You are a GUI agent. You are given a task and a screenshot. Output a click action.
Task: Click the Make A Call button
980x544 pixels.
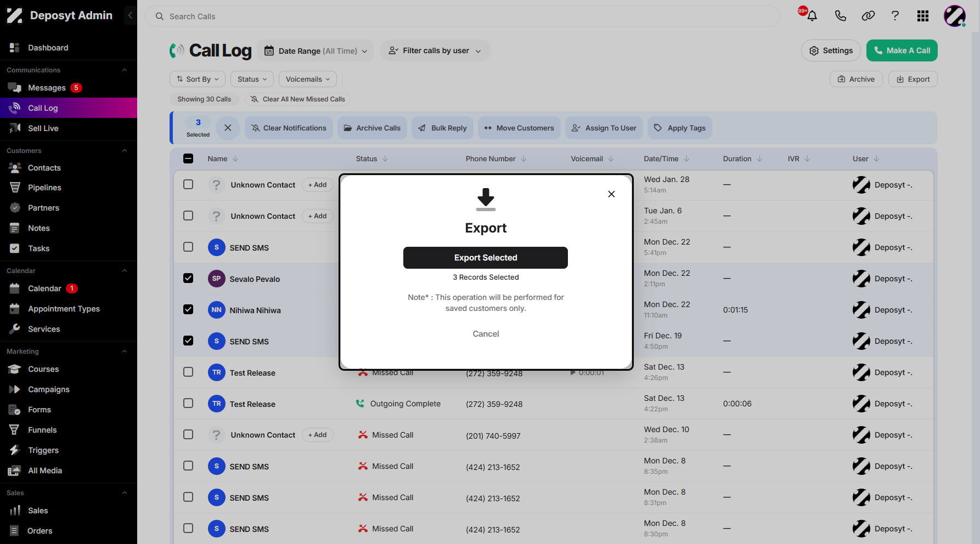coord(902,50)
